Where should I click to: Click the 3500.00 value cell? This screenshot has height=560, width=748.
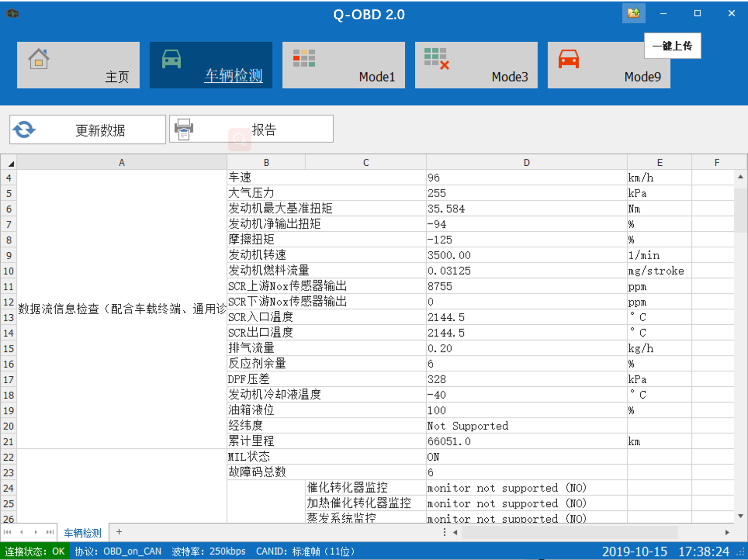pyautogui.click(x=526, y=255)
